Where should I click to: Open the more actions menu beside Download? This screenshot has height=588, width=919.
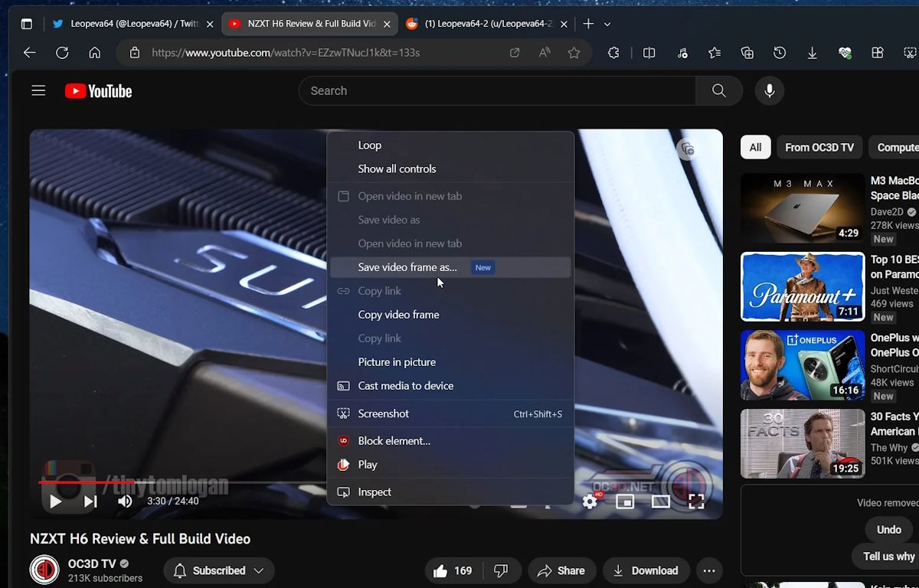(709, 570)
